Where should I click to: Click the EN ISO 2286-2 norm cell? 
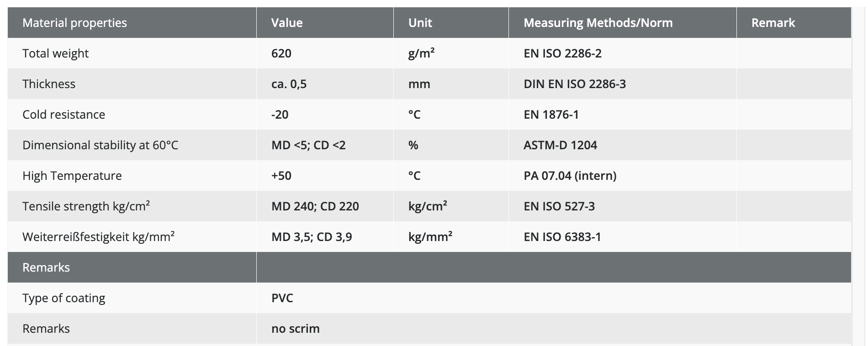(562, 53)
